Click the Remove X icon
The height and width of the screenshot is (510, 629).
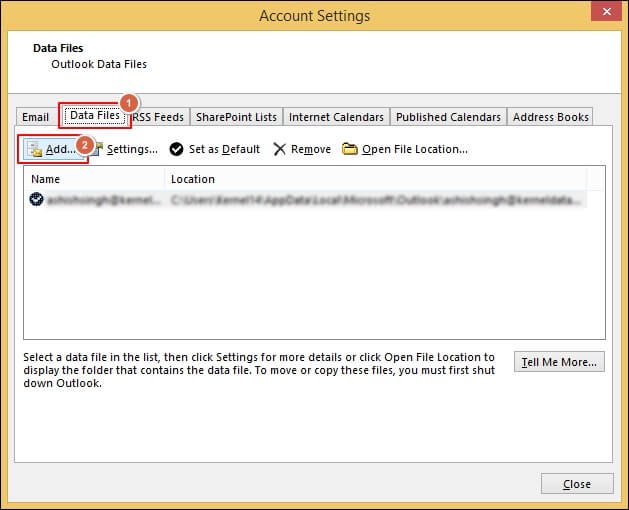click(x=279, y=149)
